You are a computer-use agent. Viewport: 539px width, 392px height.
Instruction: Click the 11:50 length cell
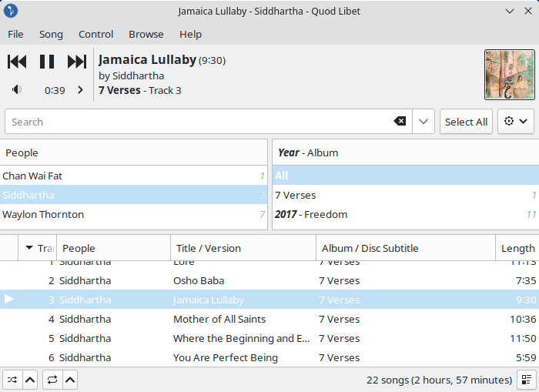point(523,338)
